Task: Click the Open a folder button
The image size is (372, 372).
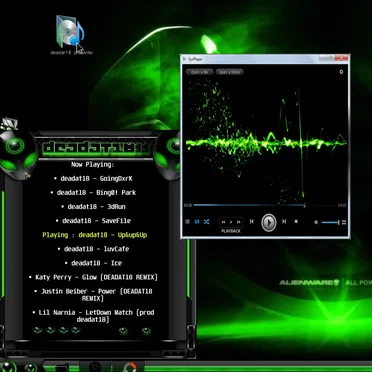Action: click(230, 72)
